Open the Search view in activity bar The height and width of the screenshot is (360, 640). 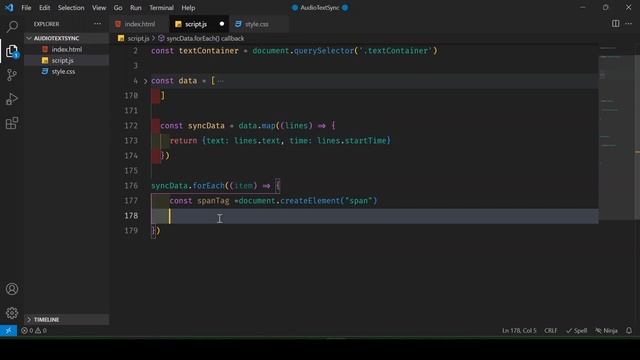click(x=12, y=27)
